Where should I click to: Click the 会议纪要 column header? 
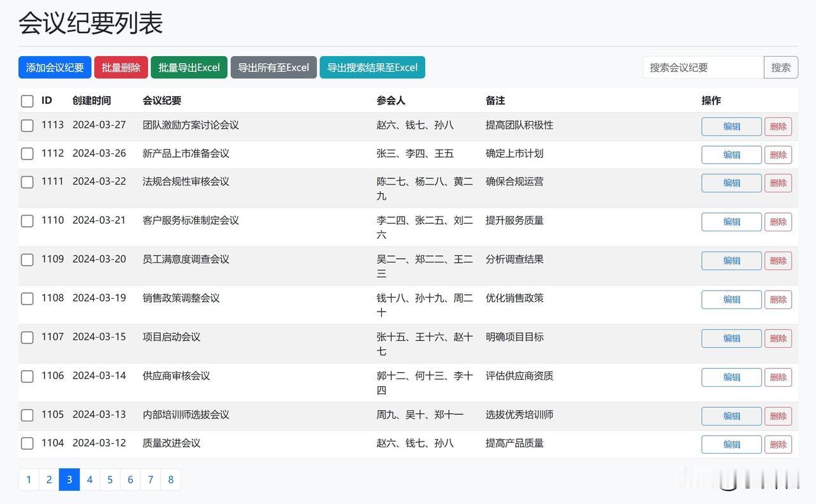[x=162, y=101]
